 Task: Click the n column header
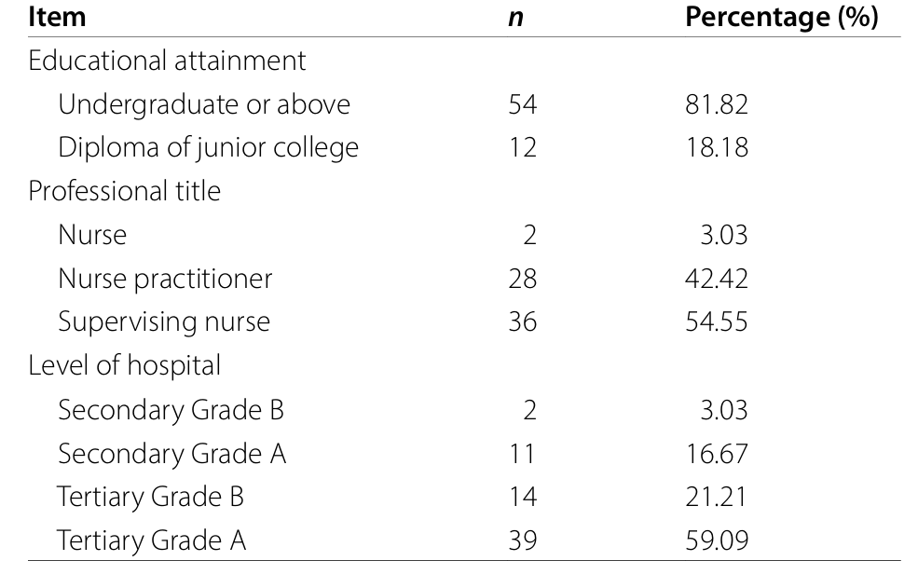[x=515, y=18]
